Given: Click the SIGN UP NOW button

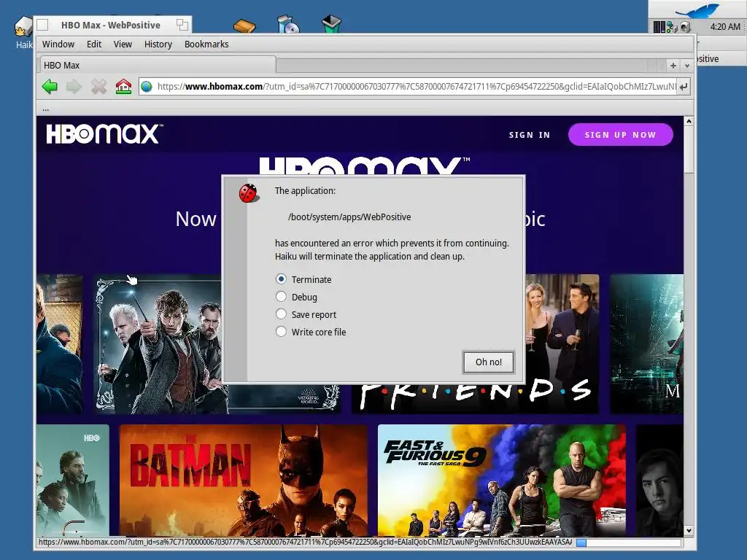Looking at the screenshot, I should [x=620, y=135].
